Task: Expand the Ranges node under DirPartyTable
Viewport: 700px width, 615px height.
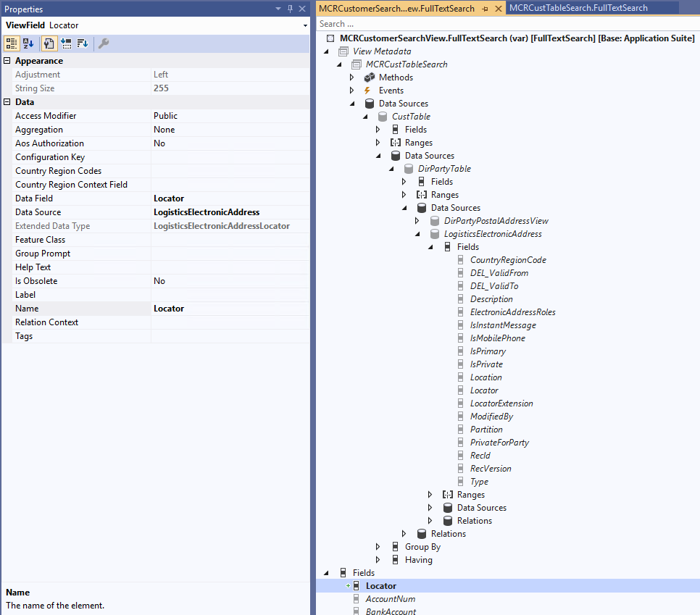Action: pos(404,194)
